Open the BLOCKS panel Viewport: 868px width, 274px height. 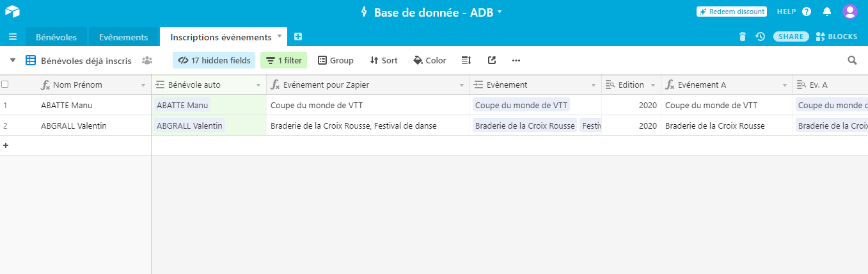pyautogui.click(x=837, y=36)
